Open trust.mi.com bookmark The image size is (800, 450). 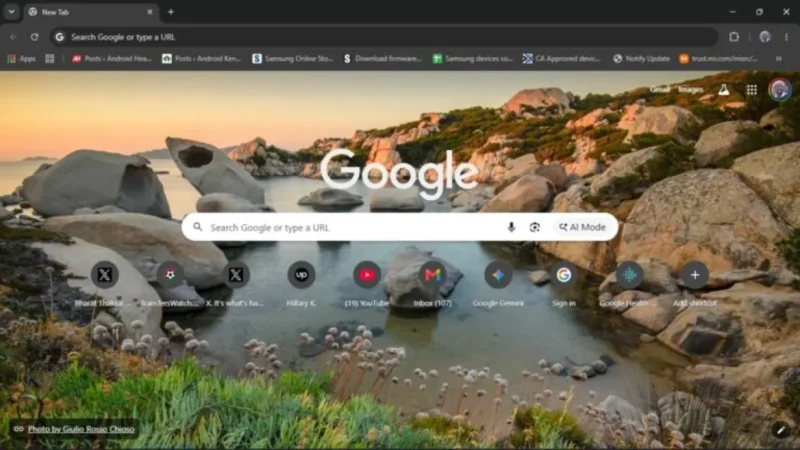(718, 59)
